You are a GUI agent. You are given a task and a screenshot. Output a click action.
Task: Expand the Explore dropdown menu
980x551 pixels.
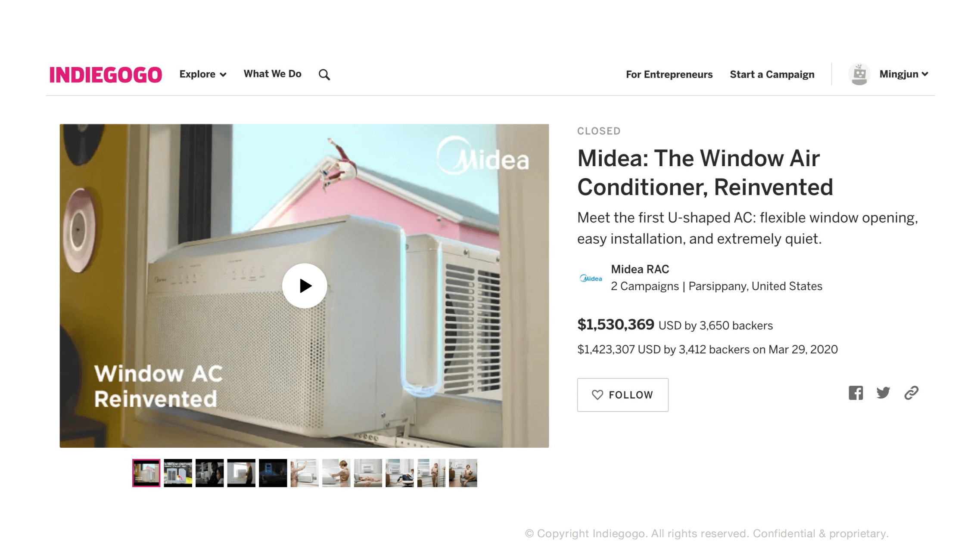[202, 74]
